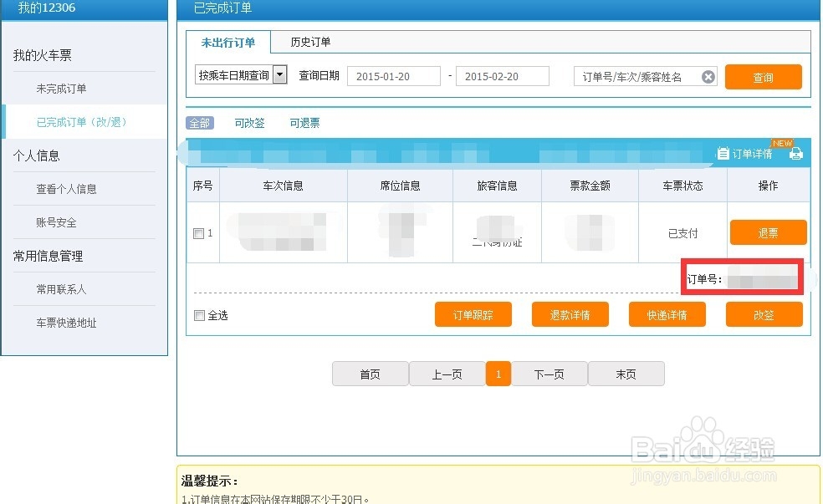
Task: Go to 首页 first page
Action: pos(370,374)
